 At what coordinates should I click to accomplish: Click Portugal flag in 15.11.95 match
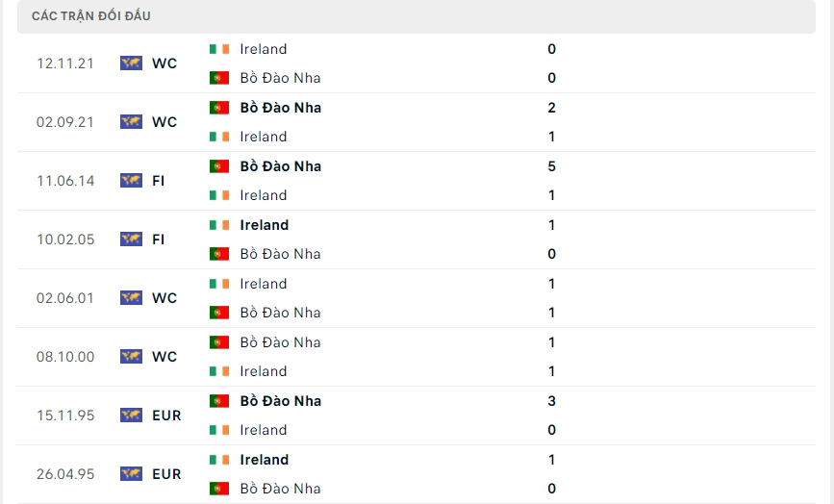coord(219,401)
